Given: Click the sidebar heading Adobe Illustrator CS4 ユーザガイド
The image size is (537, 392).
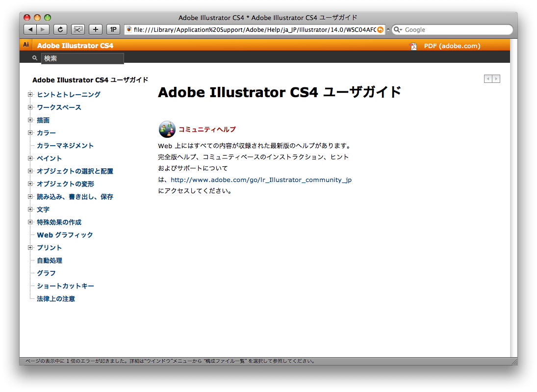Looking at the screenshot, I should [90, 80].
